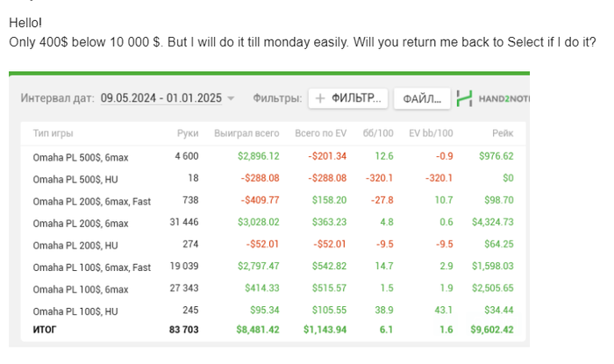This screenshot has height=364, width=614.
Task: Sort by the Руки column header
Action: [187, 132]
